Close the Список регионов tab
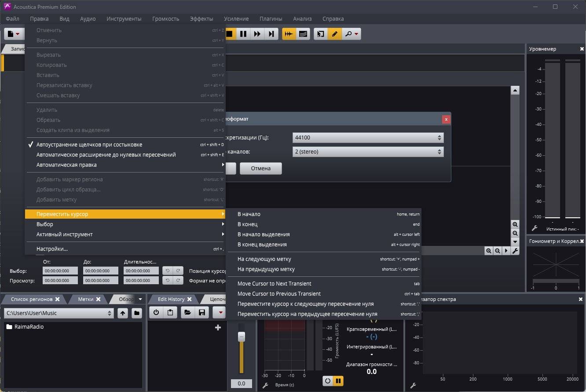Image resolution: width=586 pixels, height=392 pixels. [57, 299]
